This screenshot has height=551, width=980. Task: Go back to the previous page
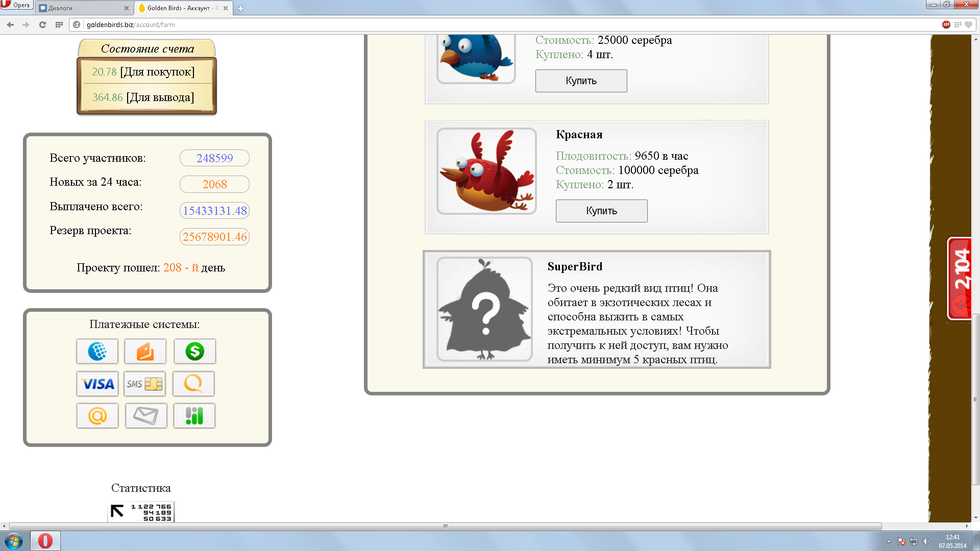[x=10, y=24]
